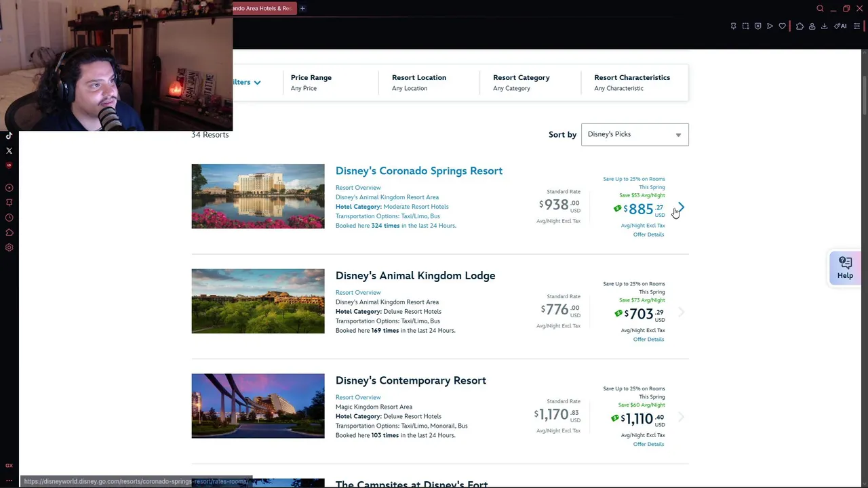Click Resort Overview under Contemporary Resort
Screen dimensions: 868x488
[x=358, y=398]
